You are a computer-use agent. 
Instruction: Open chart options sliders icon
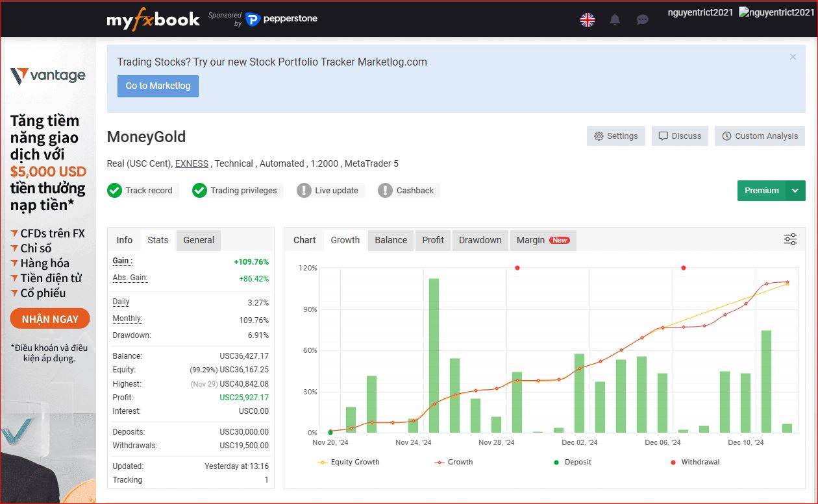(x=790, y=239)
